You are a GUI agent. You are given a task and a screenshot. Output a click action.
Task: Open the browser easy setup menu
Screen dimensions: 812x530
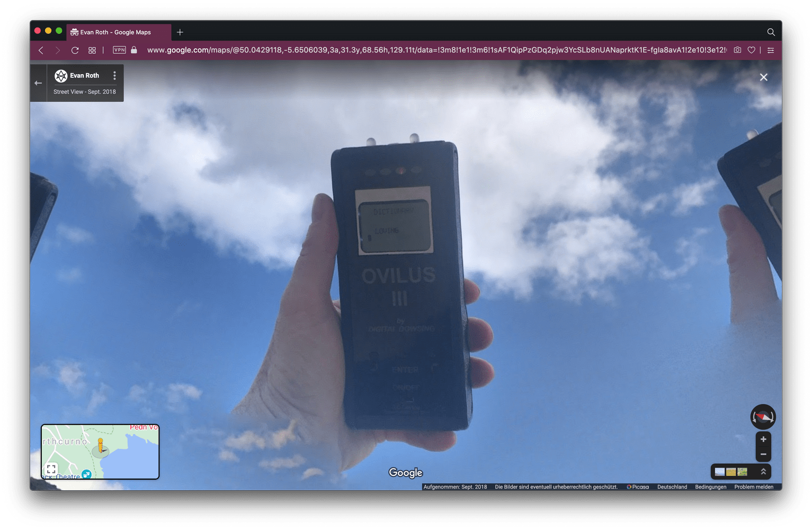(771, 50)
